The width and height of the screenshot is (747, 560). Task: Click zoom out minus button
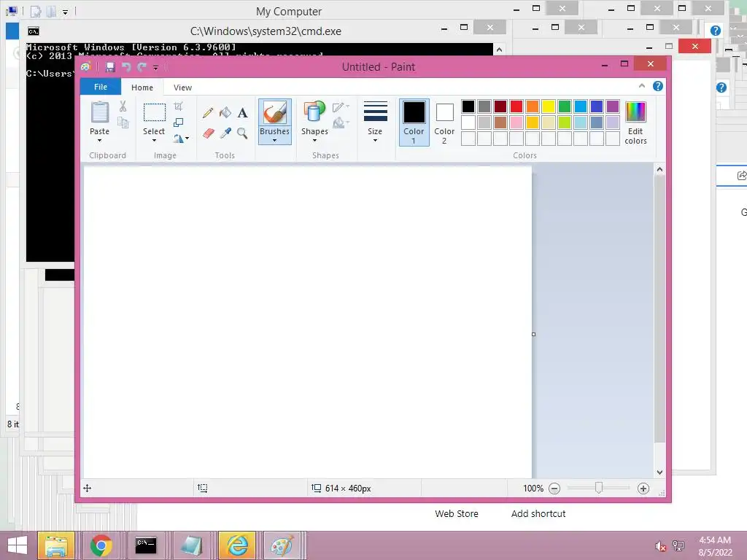click(x=554, y=488)
